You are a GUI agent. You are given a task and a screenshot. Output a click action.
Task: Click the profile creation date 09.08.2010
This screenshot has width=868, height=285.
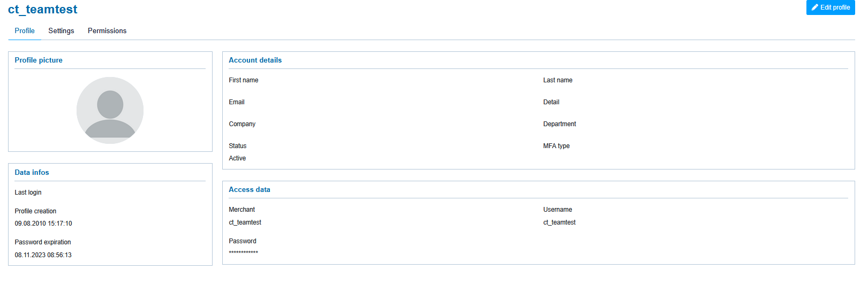(43, 224)
